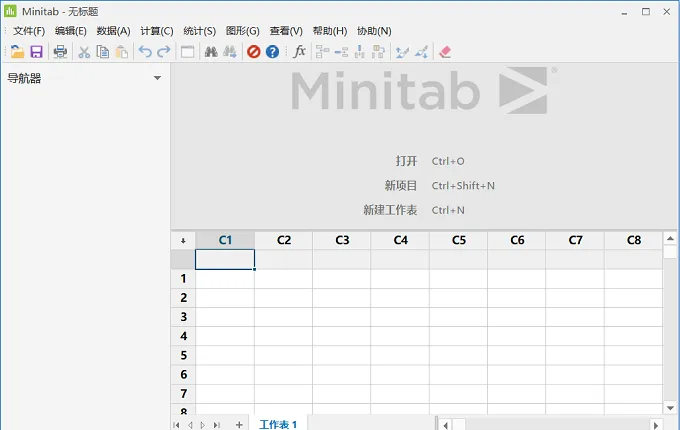Switch to the 工作表 1 tab

coord(278,424)
